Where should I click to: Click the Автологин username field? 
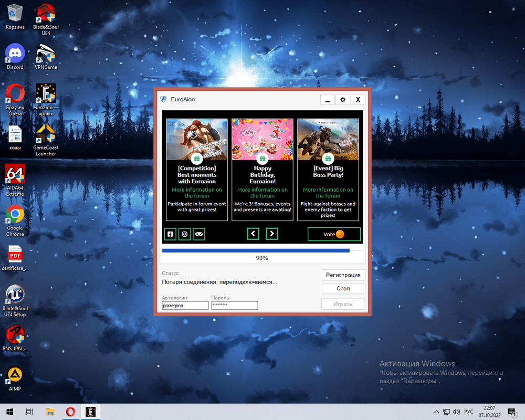click(185, 306)
